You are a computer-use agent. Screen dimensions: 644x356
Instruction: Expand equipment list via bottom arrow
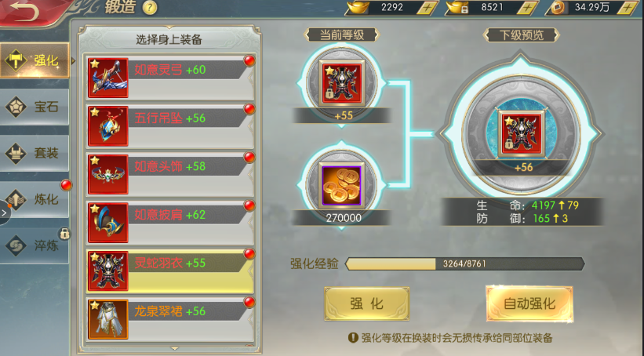(174, 348)
